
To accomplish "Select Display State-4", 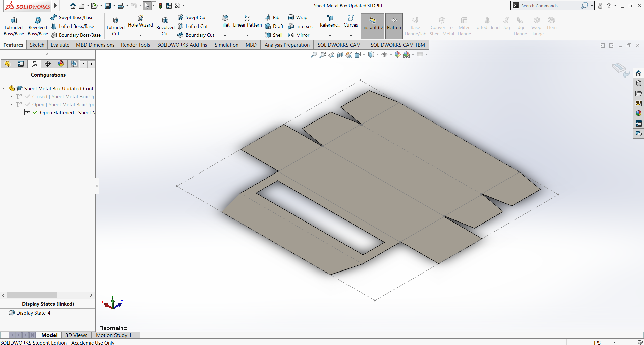I will tap(33, 313).
